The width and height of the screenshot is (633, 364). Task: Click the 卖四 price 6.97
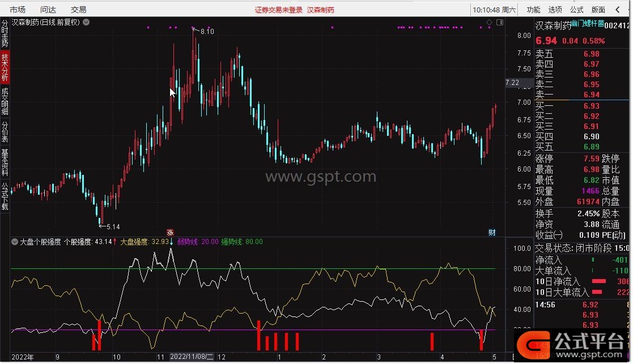point(592,64)
